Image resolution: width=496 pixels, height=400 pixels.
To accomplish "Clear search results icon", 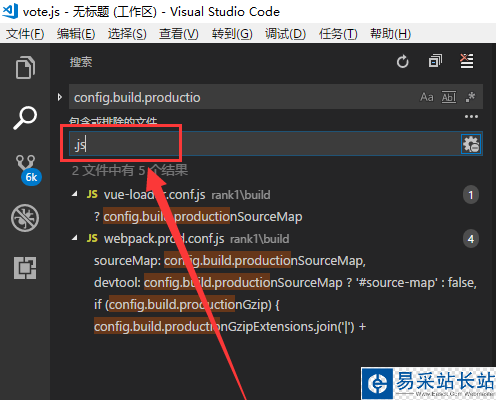I will point(466,61).
